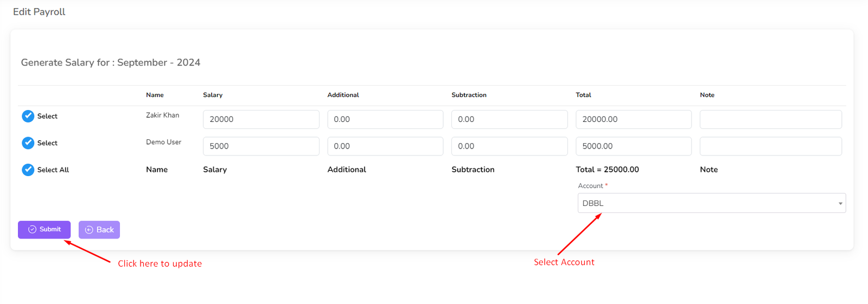Click the checkmark icon in Submit button
This screenshot has width=868, height=304.
[x=32, y=230]
